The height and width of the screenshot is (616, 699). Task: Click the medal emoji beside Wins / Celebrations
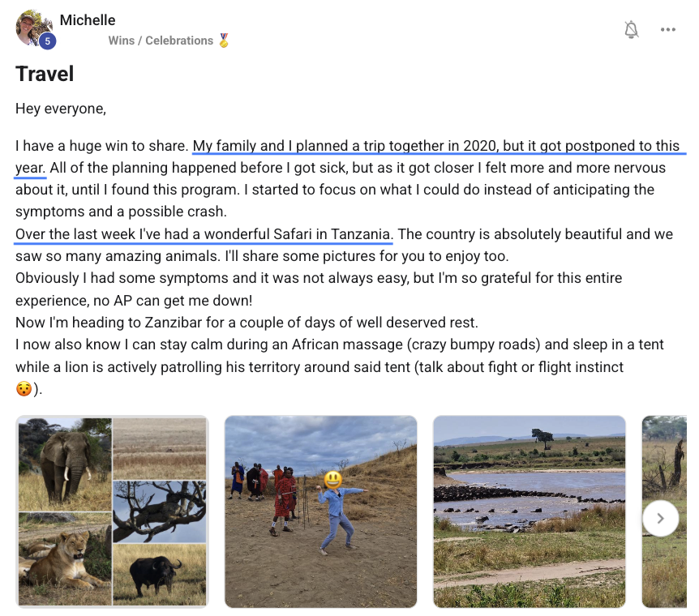[224, 41]
